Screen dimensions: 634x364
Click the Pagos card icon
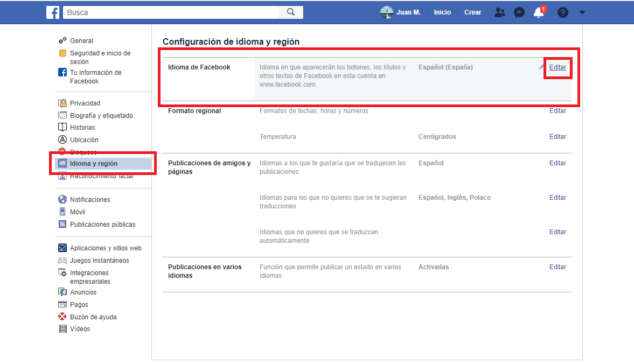(62, 304)
